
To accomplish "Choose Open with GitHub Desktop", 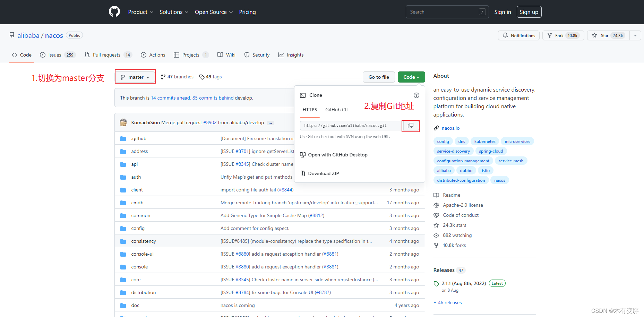I will tap(360, 155).
